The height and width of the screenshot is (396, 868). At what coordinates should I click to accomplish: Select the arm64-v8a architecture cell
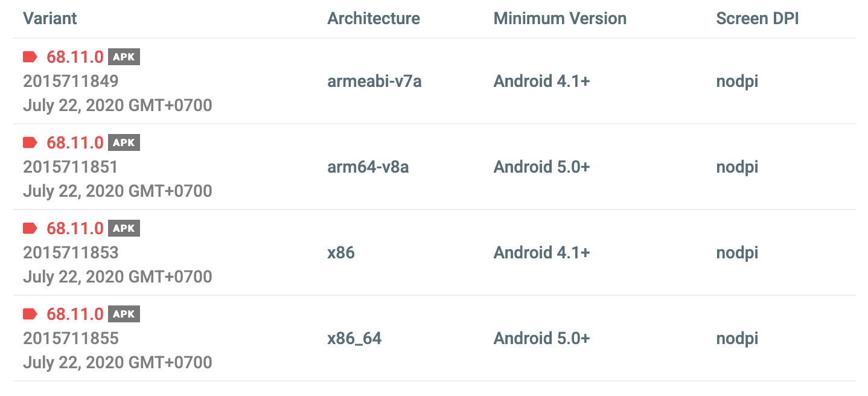click(368, 167)
